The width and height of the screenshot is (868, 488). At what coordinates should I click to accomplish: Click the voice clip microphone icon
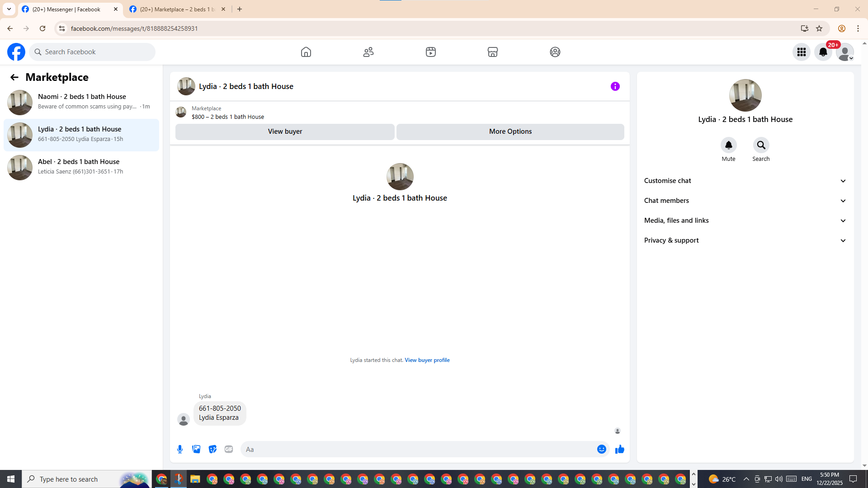tap(180, 449)
